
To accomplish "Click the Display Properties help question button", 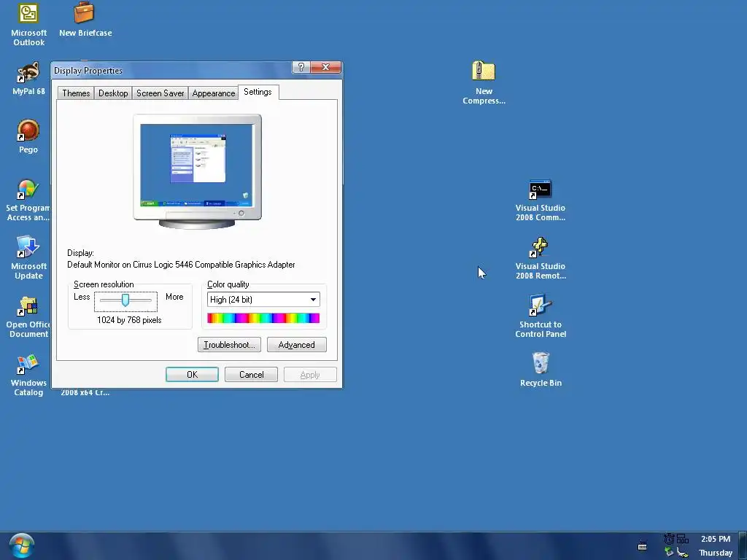I will [301, 67].
